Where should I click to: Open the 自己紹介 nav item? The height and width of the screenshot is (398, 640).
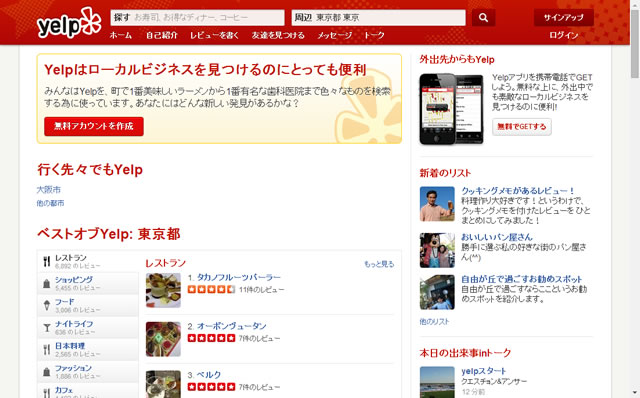[x=162, y=36]
